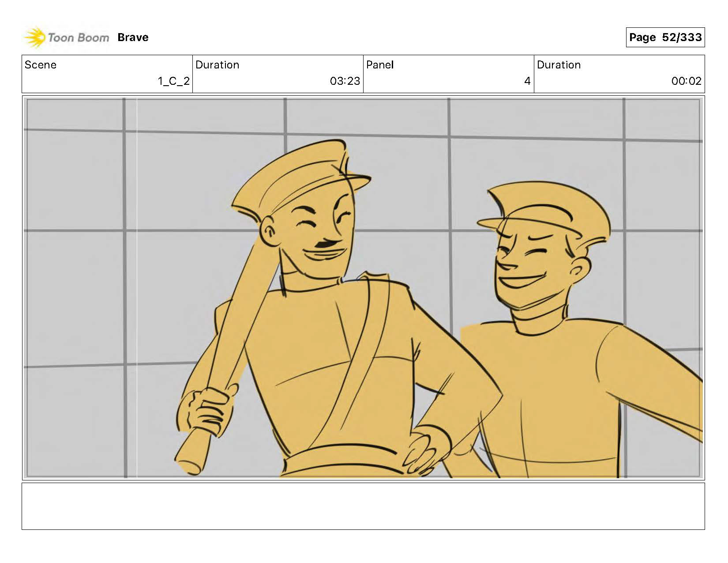Select the scene value "1_C_2"
The image size is (728, 563).
pyautogui.click(x=174, y=81)
